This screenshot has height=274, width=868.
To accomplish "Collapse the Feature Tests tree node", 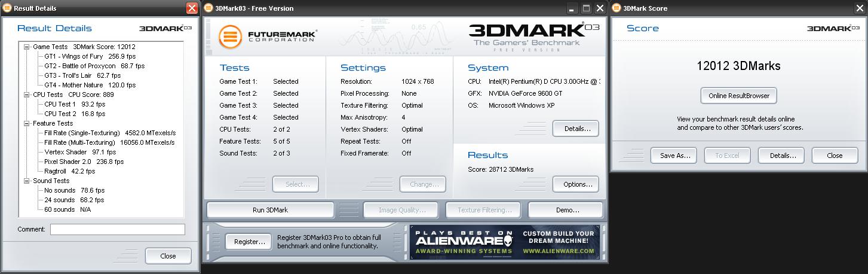I will pyautogui.click(x=27, y=123).
